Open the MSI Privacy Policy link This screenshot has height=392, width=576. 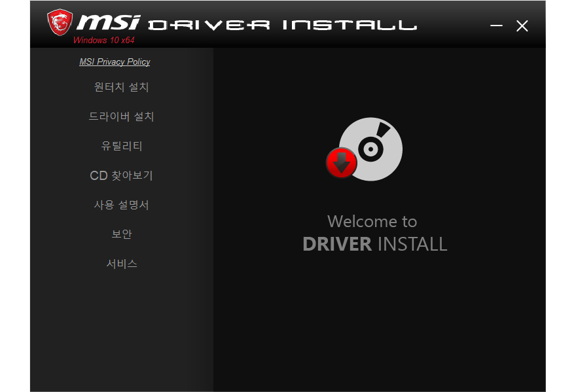pyautogui.click(x=115, y=62)
